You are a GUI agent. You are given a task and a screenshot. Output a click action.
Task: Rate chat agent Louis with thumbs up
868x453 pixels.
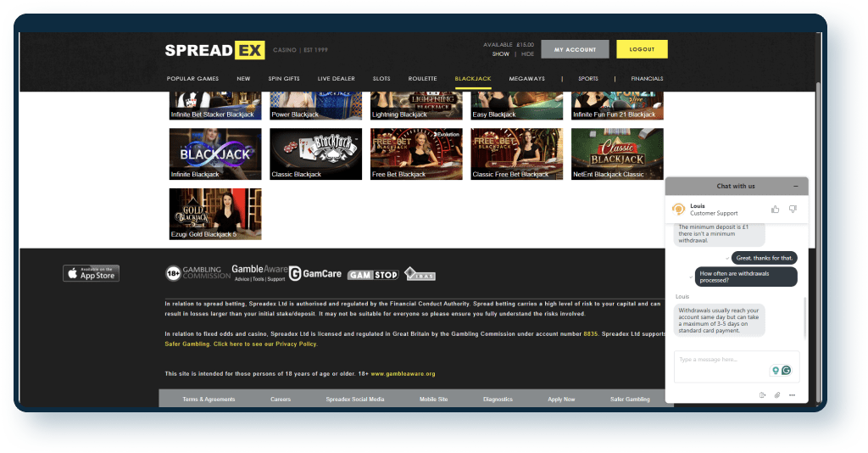(x=775, y=209)
